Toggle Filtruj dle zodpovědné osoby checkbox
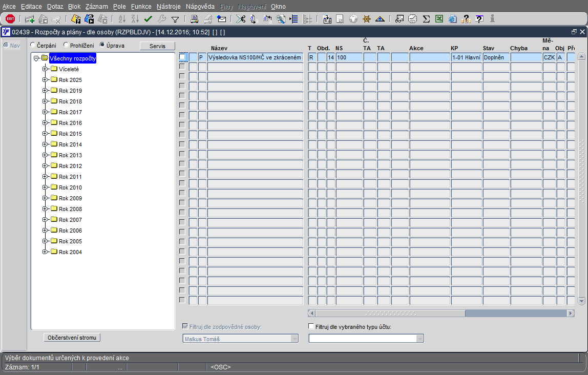Image resolution: width=588 pixels, height=375 pixels. pos(185,326)
